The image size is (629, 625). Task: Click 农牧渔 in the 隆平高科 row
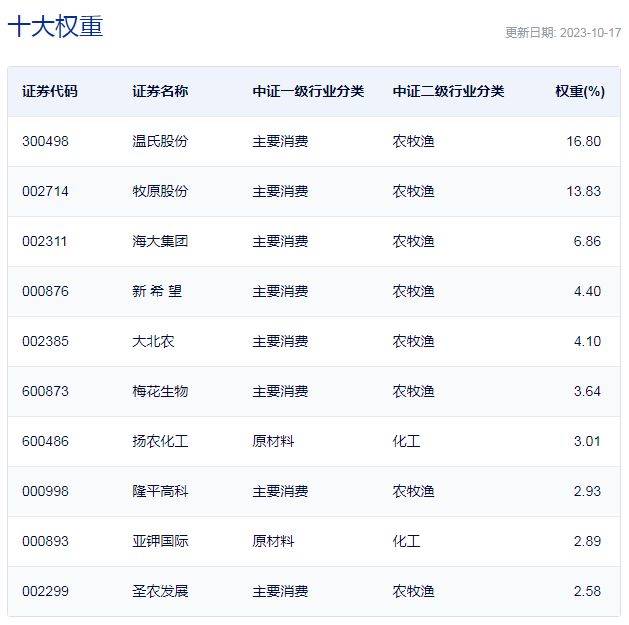pyautogui.click(x=413, y=491)
